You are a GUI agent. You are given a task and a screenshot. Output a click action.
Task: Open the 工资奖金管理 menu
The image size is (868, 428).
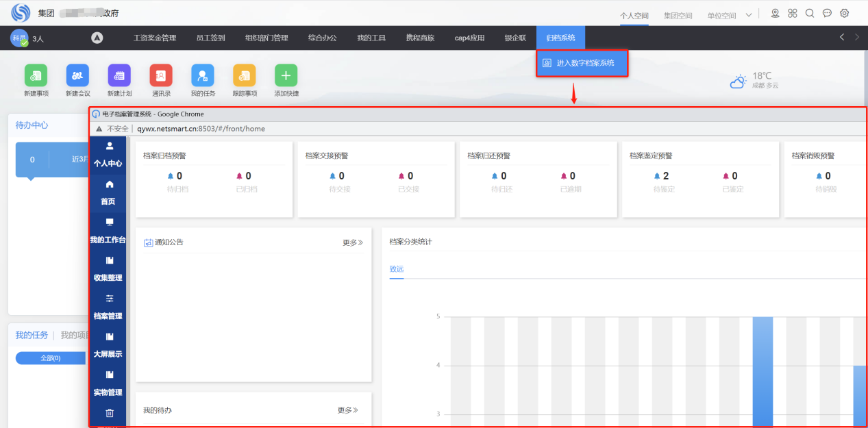154,38
